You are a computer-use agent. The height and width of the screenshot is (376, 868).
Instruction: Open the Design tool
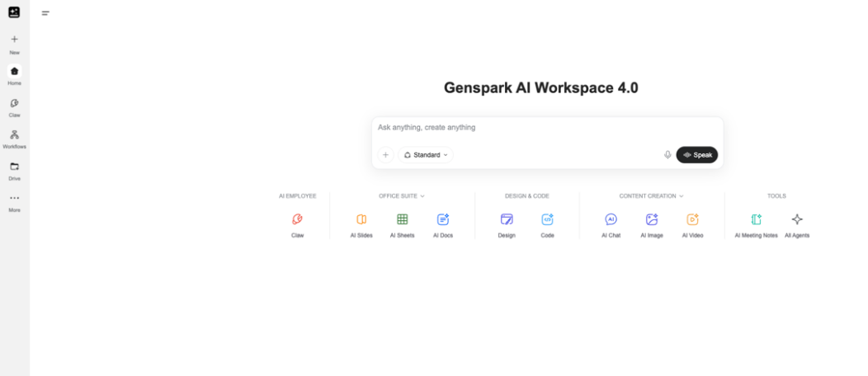507,225
